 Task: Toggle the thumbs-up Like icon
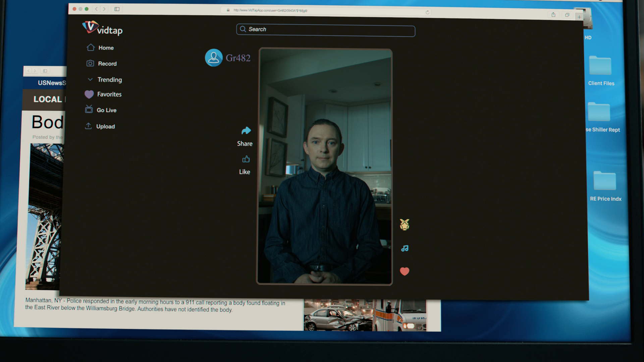point(246,159)
